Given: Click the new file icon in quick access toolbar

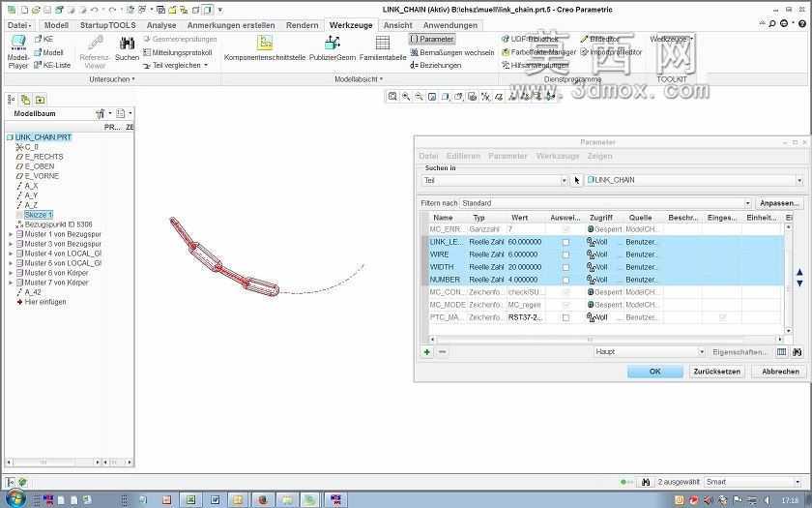Looking at the screenshot, I should coord(24,10).
